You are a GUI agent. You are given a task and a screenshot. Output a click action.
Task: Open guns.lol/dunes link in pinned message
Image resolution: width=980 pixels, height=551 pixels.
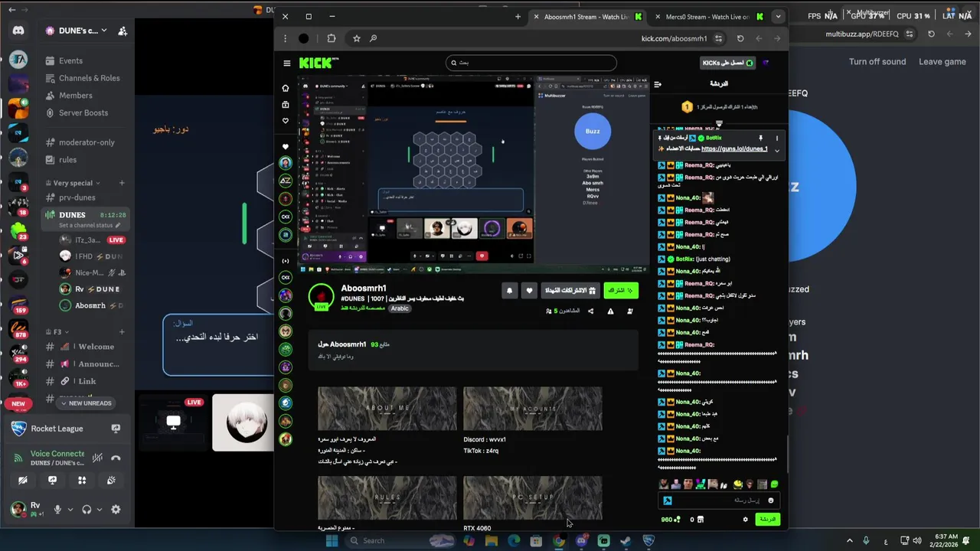(733, 148)
